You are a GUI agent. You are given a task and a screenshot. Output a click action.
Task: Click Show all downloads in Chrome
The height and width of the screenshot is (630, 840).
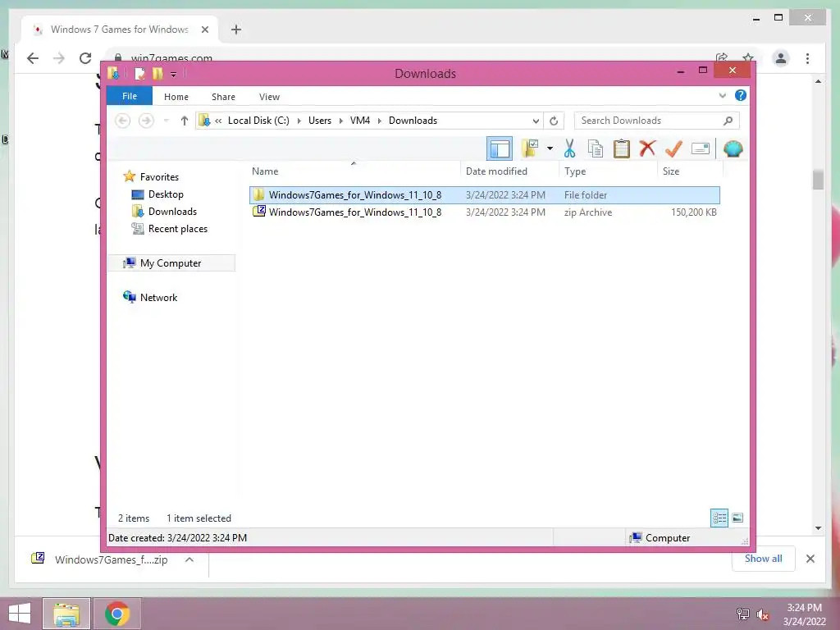click(x=764, y=559)
